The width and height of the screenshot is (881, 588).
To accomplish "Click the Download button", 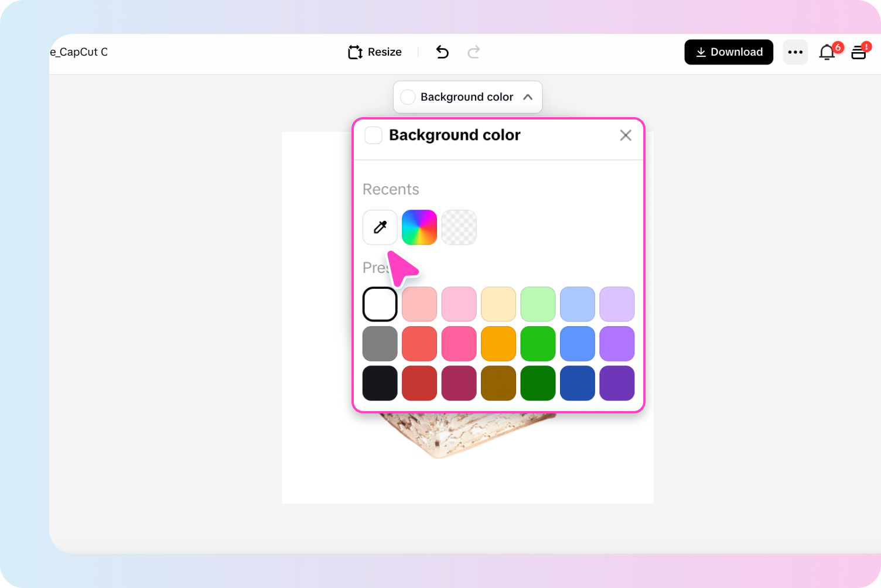I will [x=729, y=52].
